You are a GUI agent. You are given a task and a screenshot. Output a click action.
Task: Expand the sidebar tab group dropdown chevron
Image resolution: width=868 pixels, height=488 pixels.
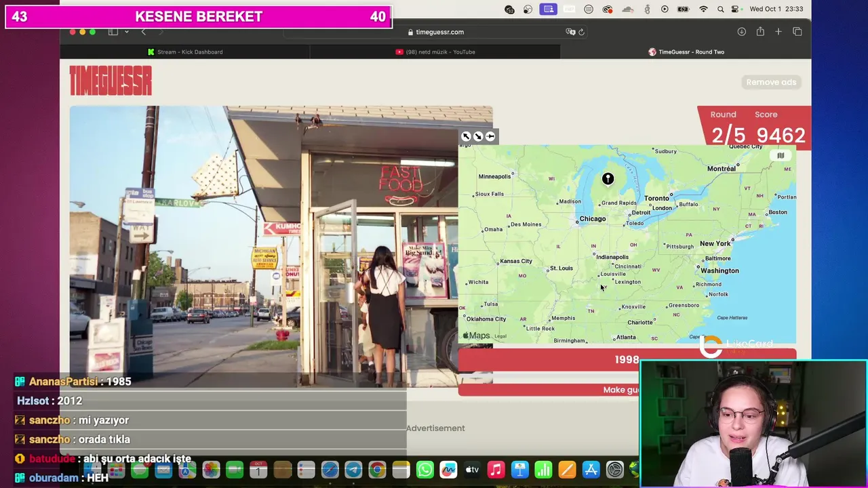126,32
